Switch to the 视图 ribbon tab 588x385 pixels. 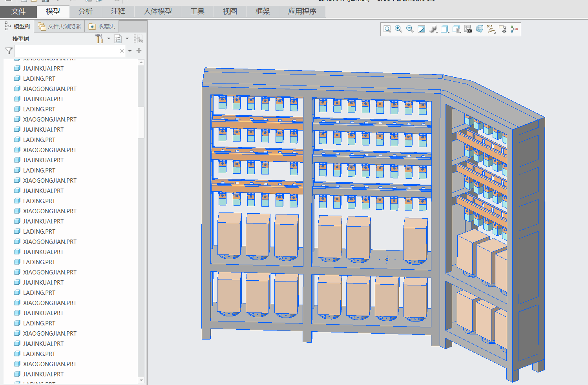point(230,11)
